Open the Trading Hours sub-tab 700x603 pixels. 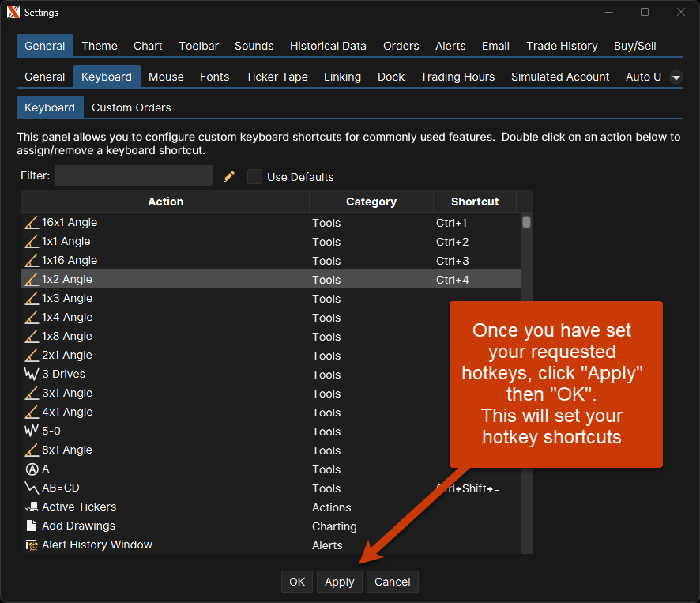pyautogui.click(x=457, y=77)
